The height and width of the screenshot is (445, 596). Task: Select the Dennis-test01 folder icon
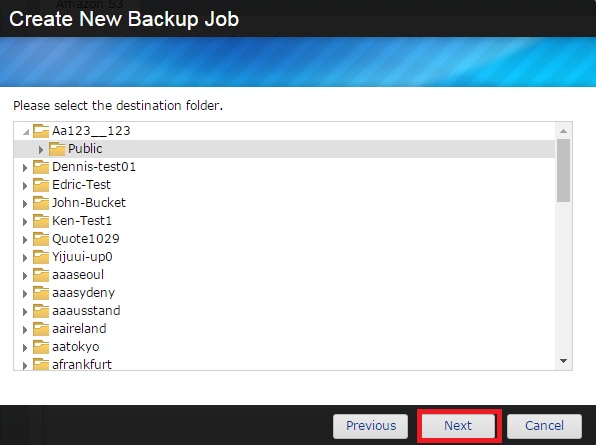tap(41, 167)
